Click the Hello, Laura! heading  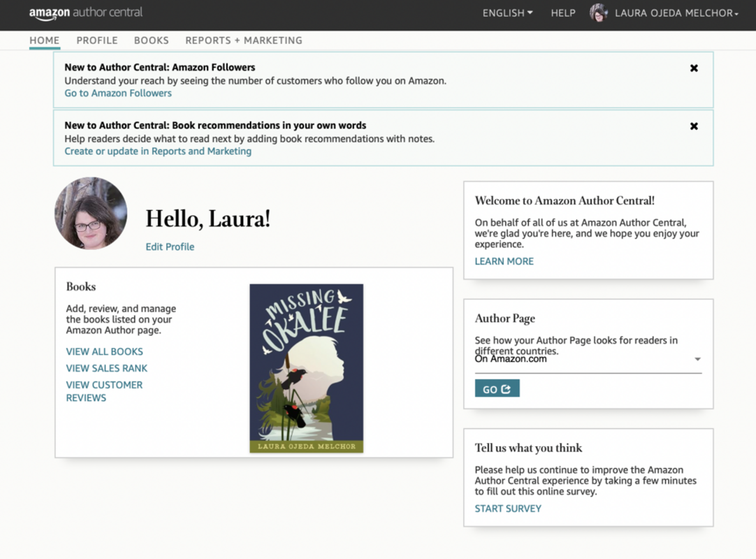208,219
